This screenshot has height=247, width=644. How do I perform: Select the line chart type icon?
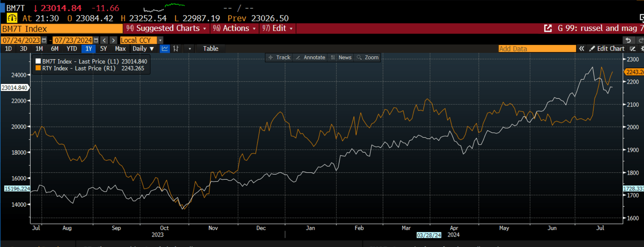pos(165,49)
